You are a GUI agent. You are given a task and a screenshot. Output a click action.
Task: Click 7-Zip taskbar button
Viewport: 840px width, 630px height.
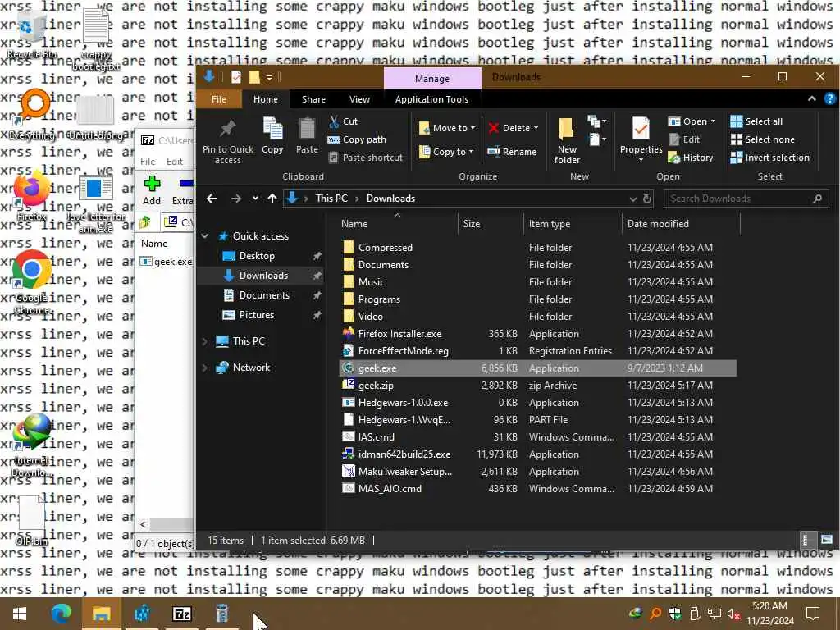(181, 614)
